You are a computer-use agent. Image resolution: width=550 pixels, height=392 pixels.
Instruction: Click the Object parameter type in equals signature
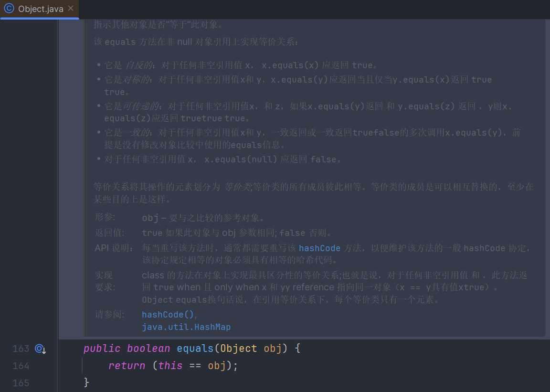pos(238,349)
